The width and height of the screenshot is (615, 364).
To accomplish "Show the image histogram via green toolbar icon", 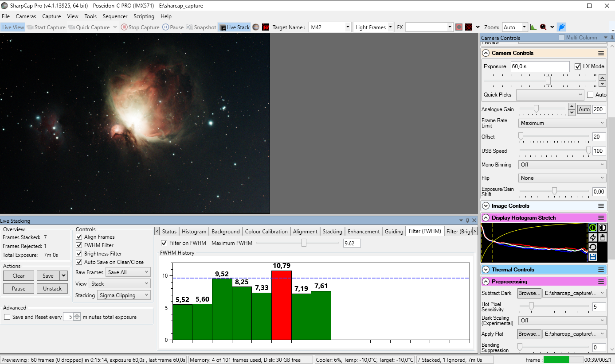I will (x=533, y=27).
